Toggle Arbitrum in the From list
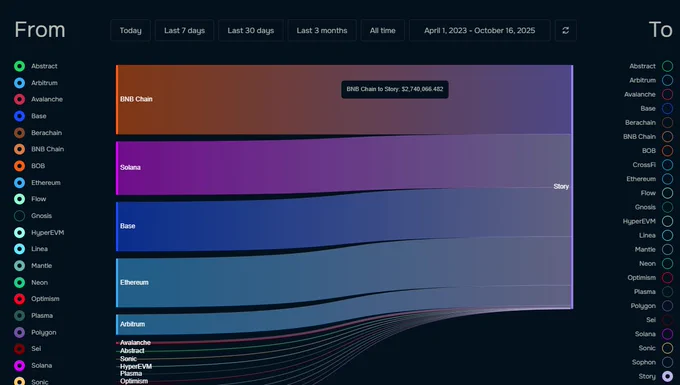680x385 pixels. 36,83
